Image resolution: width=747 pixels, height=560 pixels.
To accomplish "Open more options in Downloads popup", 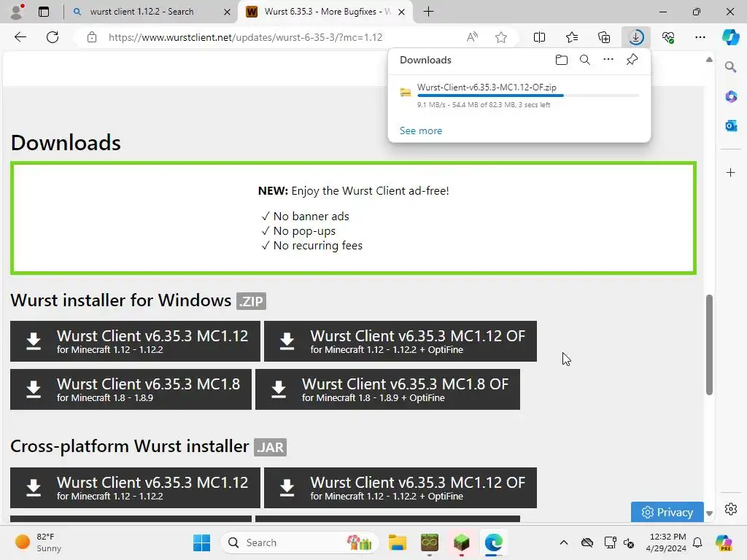I will click(608, 60).
